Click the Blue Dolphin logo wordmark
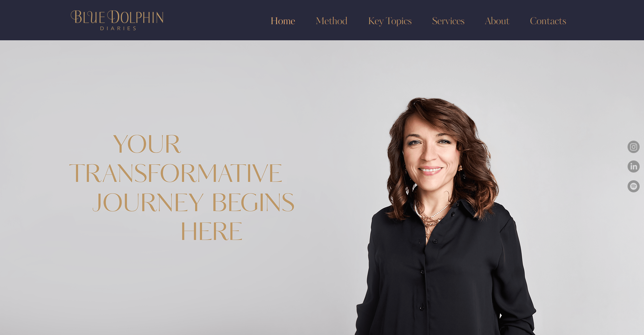Viewport: 644px width, 335px height. pos(117,17)
